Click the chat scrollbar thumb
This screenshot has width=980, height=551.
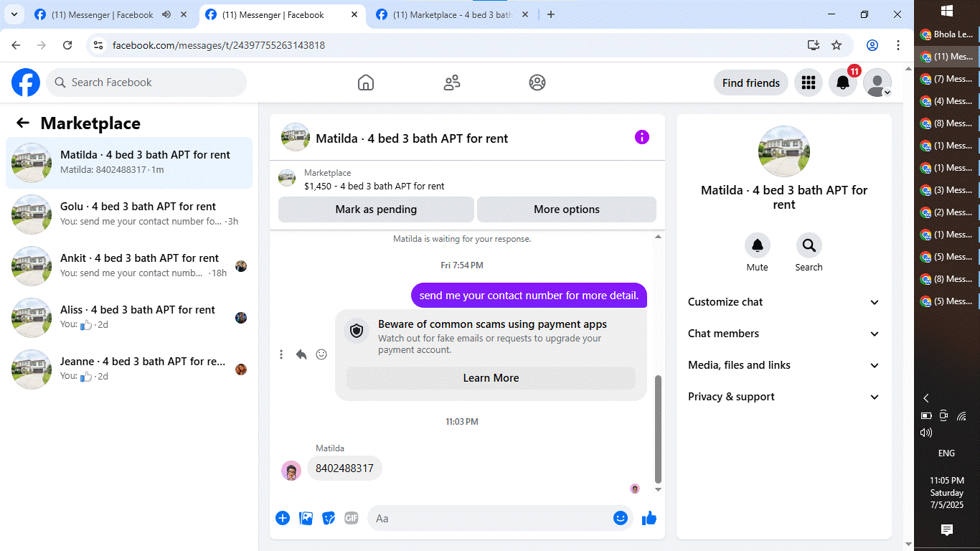pyautogui.click(x=659, y=428)
